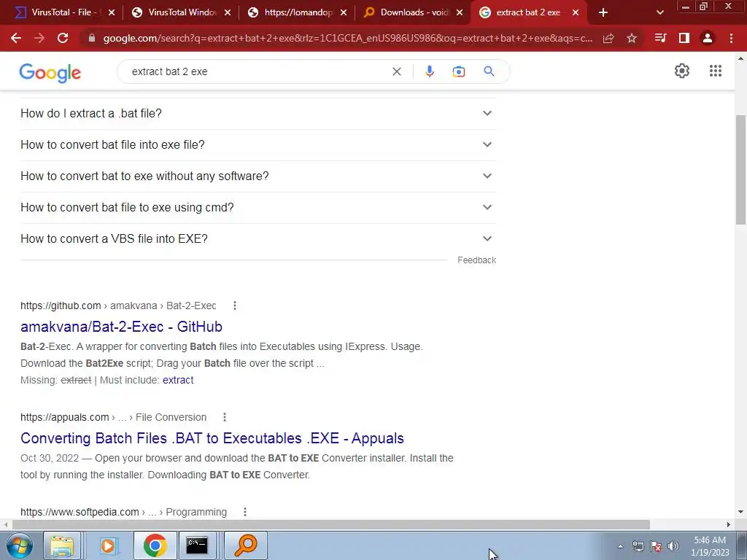Image resolution: width=747 pixels, height=560 pixels.
Task: Open the Chrome profile avatar
Action: pos(708,38)
